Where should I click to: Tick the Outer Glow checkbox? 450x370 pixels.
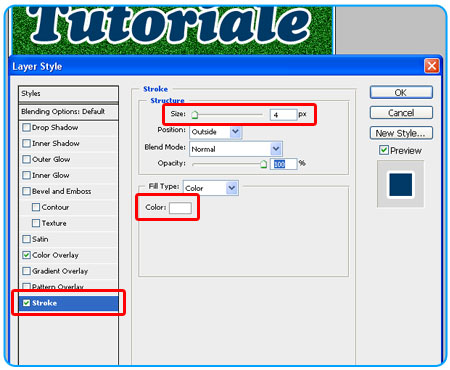[26, 159]
